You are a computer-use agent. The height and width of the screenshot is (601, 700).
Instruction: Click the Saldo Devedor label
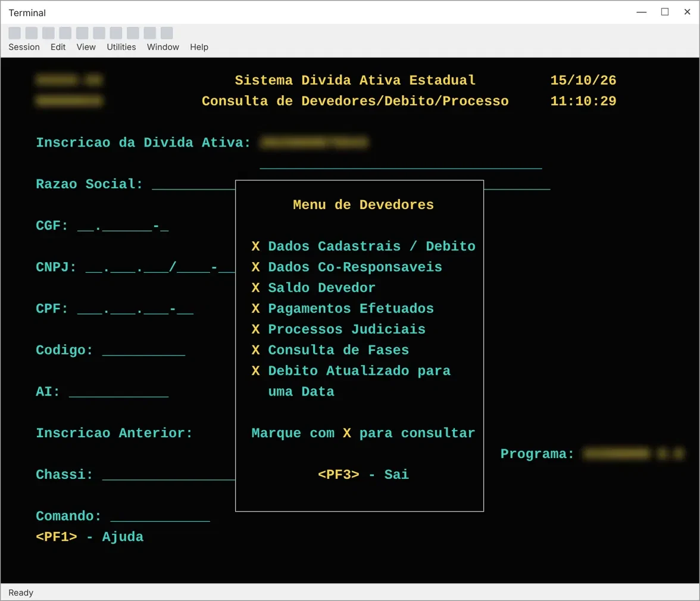click(322, 288)
